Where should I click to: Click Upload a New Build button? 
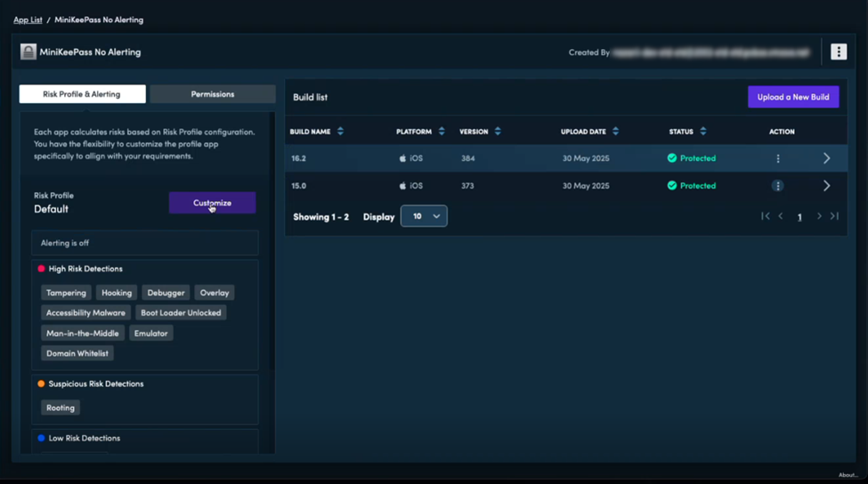(x=792, y=97)
